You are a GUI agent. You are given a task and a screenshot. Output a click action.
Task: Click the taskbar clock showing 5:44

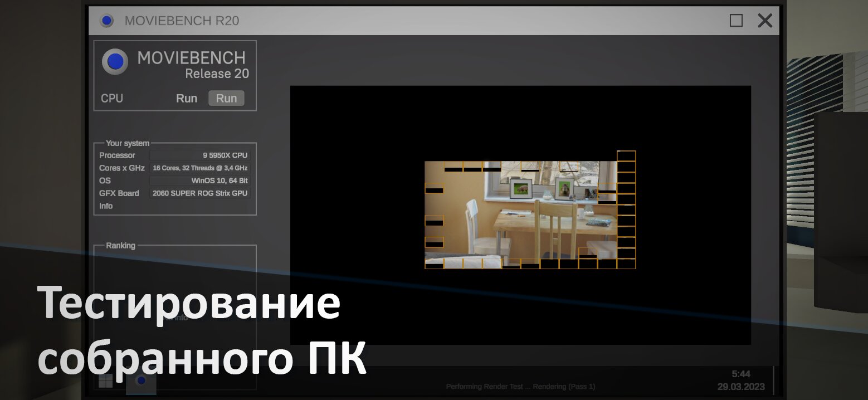click(x=741, y=374)
